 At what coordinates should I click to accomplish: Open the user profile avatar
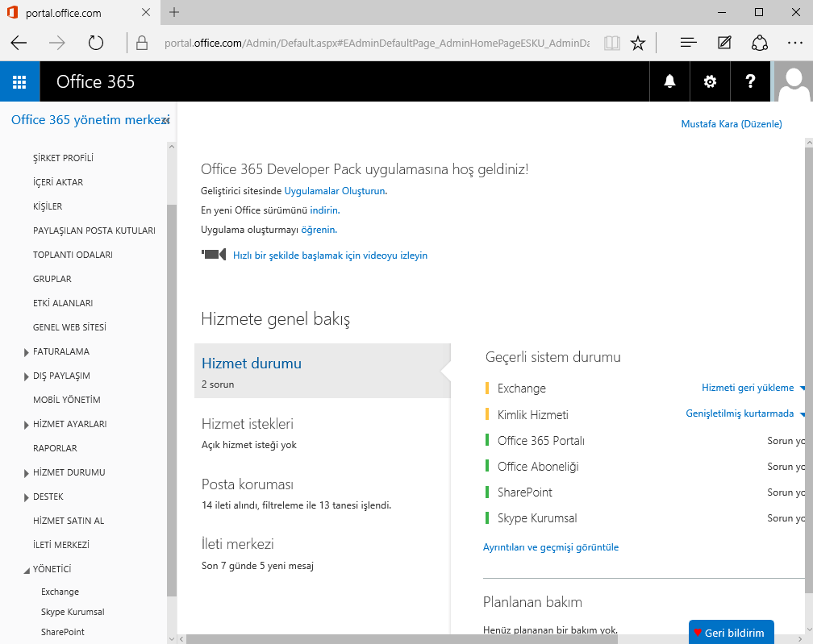[794, 81]
